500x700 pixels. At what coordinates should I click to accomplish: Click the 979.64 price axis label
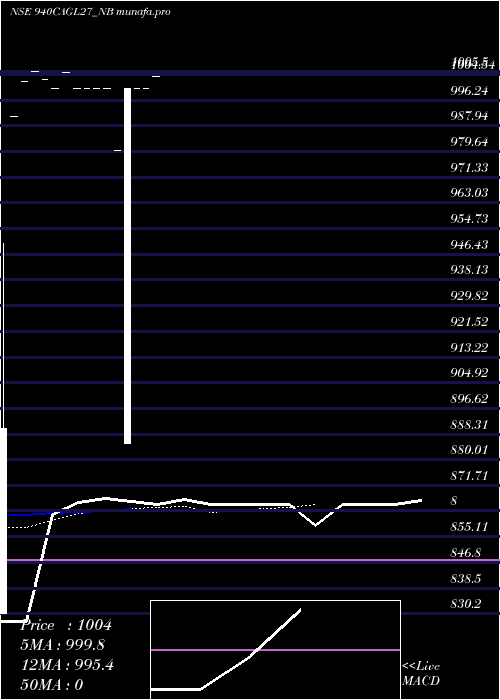[x=469, y=142]
